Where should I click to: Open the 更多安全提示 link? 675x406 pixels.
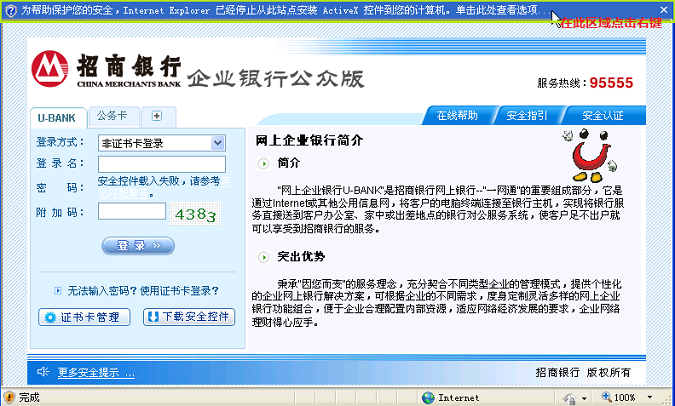96,372
